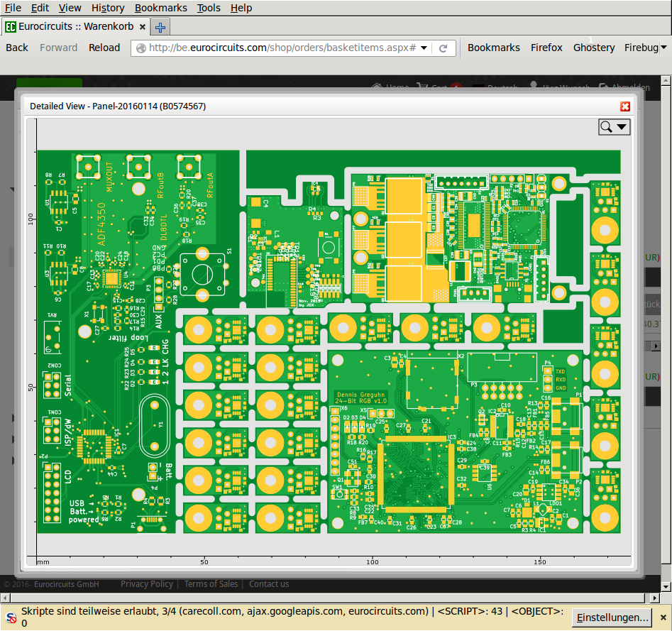Click the Home link behind dialog
This screenshot has height=631, width=672.
[x=390, y=87]
